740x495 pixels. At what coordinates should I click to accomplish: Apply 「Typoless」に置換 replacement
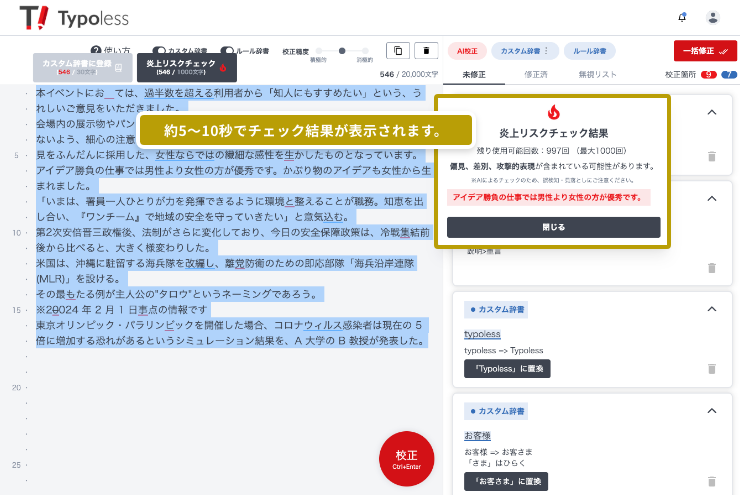coord(507,369)
